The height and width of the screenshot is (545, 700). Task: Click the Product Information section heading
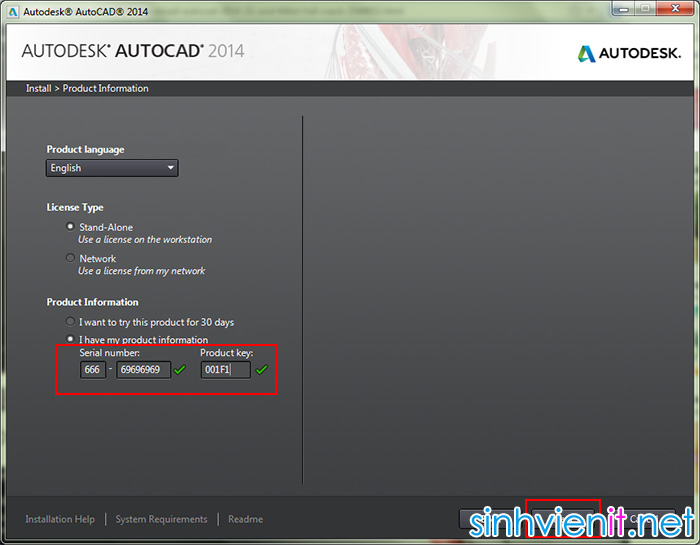[92, 302]
